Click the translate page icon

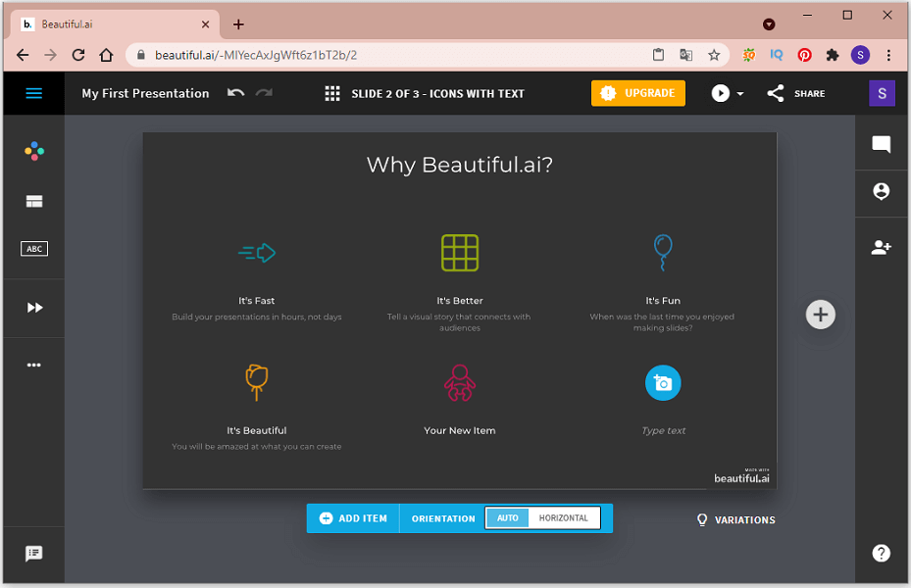point(686,55)
